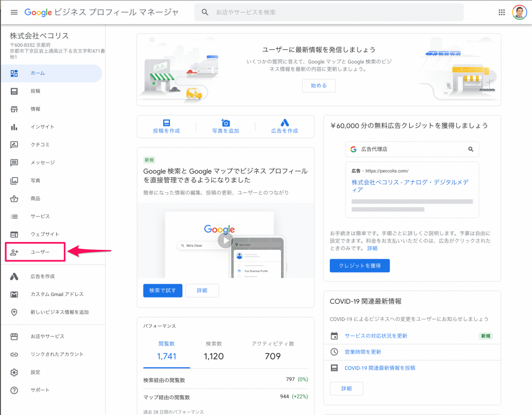Click the Google ビジネス プロフィール マネージャ logo
The image size is (532, 415).
pyautogui.click(x=101, y=12)
